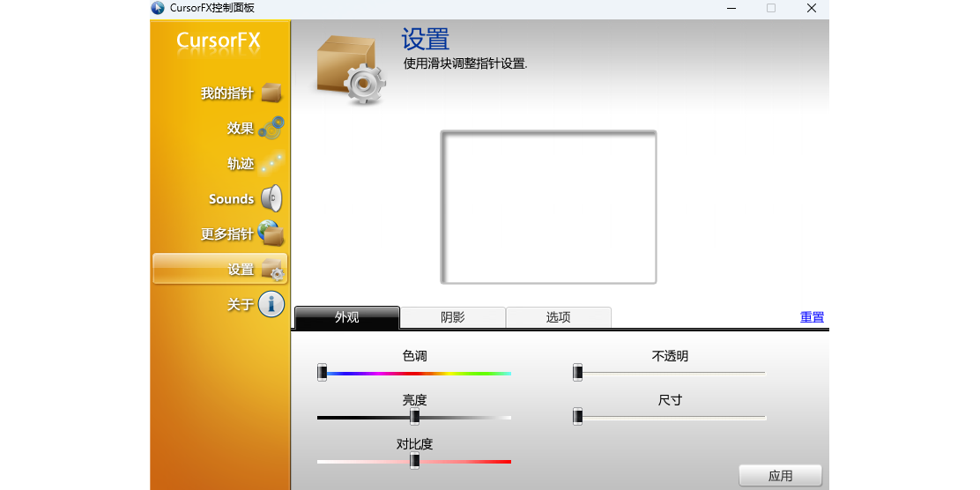Click the 色调 hue slider handle
This screenshot has height=490, width=980.
[323, 373]
